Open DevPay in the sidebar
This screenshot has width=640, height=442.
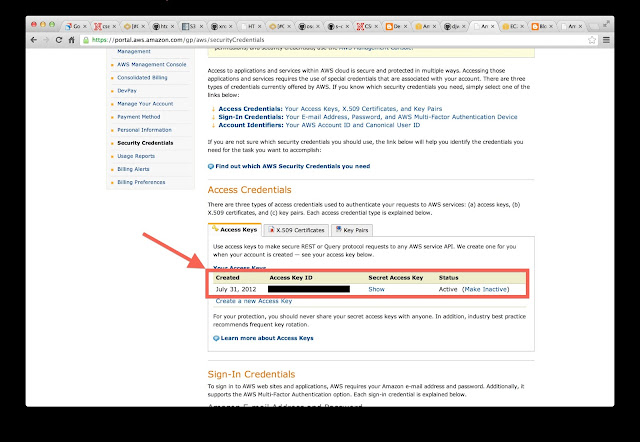(x=127, y=91)
